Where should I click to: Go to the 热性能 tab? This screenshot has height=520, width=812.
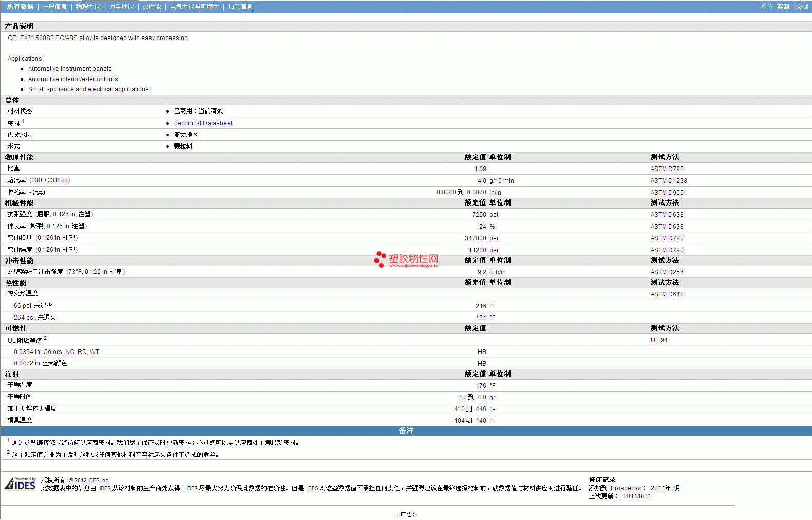click(x=152, y=7)
